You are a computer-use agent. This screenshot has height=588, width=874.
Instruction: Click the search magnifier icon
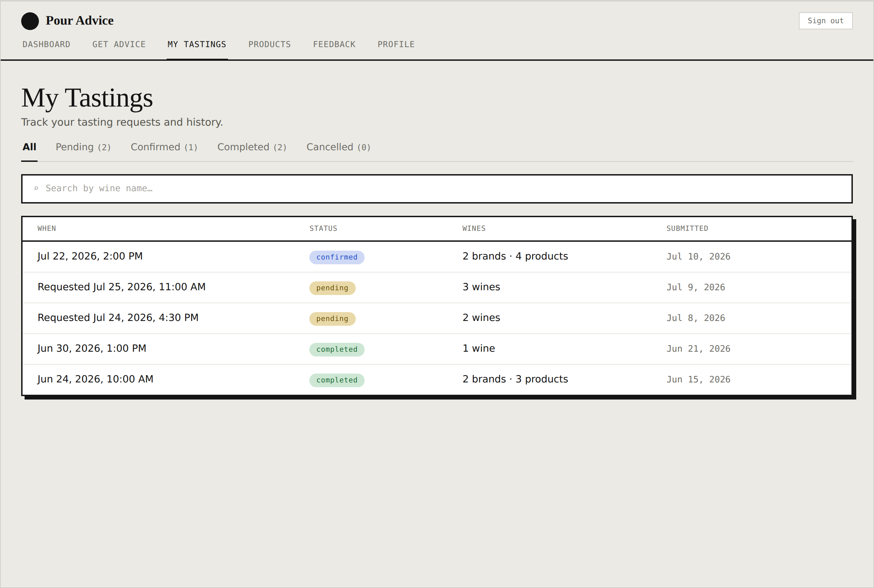pyautogui.click(x=37, y=188)
